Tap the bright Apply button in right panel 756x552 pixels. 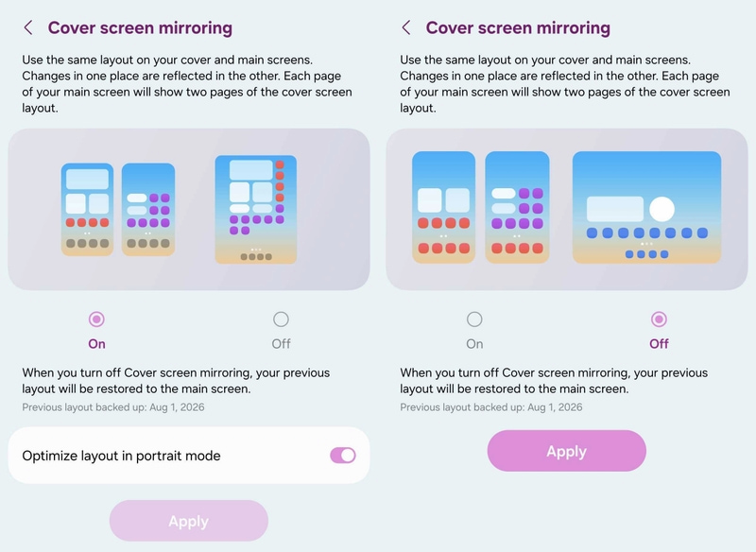[x=566, y=451]
